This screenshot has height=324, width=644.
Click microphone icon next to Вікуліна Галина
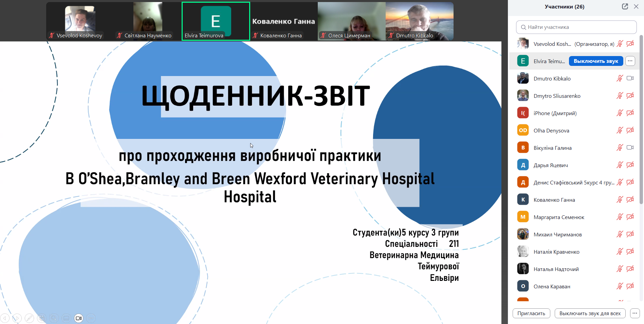(x=620, y=148)
